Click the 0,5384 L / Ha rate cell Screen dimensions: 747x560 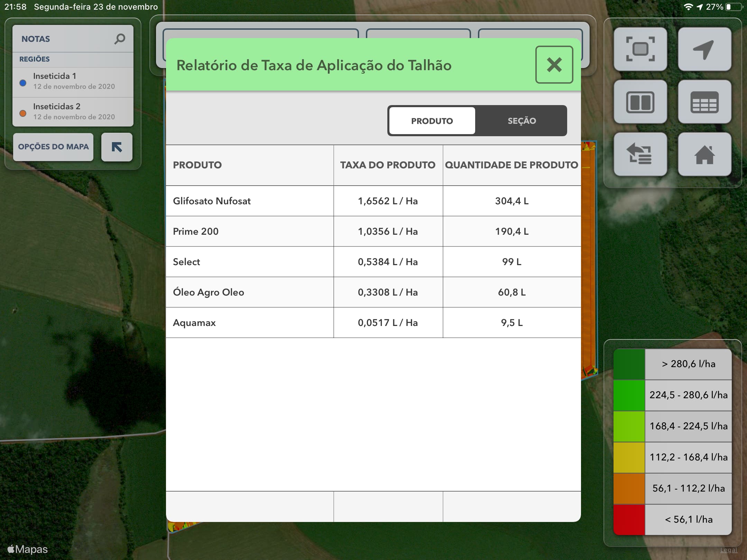point(388,262)
